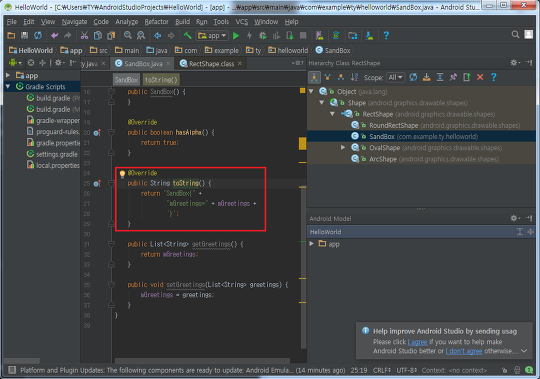Click the Back navigation arrow

click(158, 35)
